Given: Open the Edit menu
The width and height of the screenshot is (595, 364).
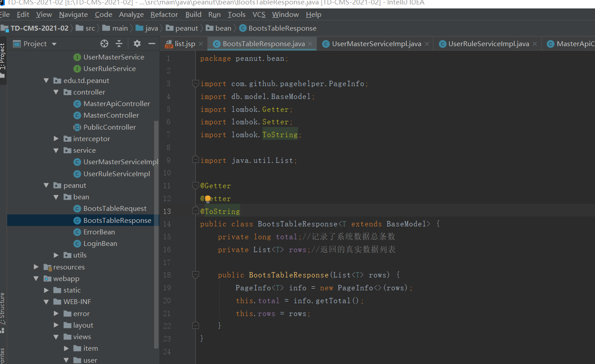Looking at the screenshot, I should [23, 14].
